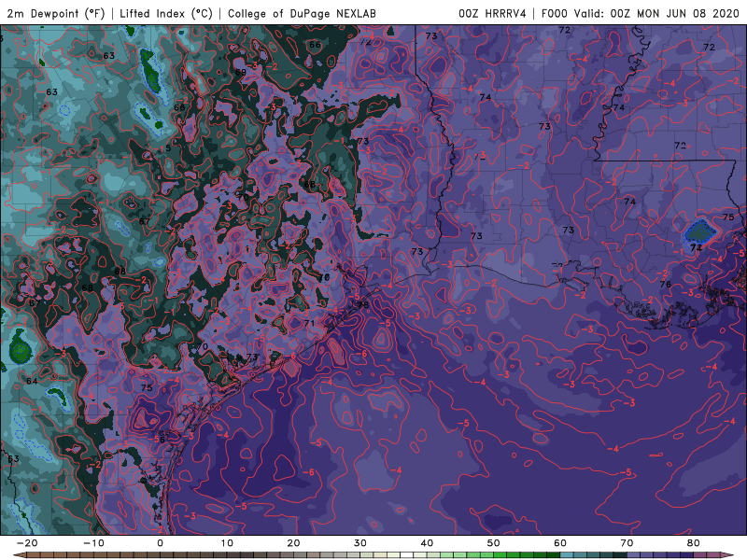Click the "Lifted Index (°C)" header label
This screenshot has width=747, height=560.
point(166,14)
